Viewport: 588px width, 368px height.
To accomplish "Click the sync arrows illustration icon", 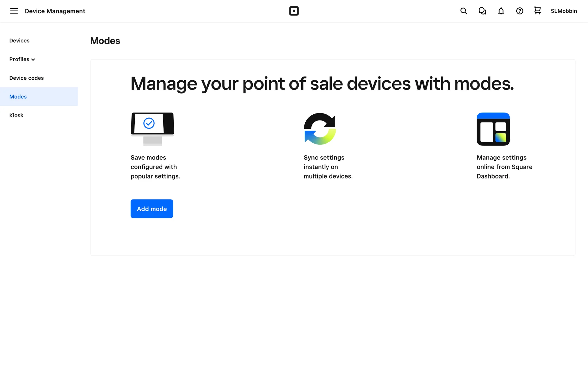I will pos(320,129).
